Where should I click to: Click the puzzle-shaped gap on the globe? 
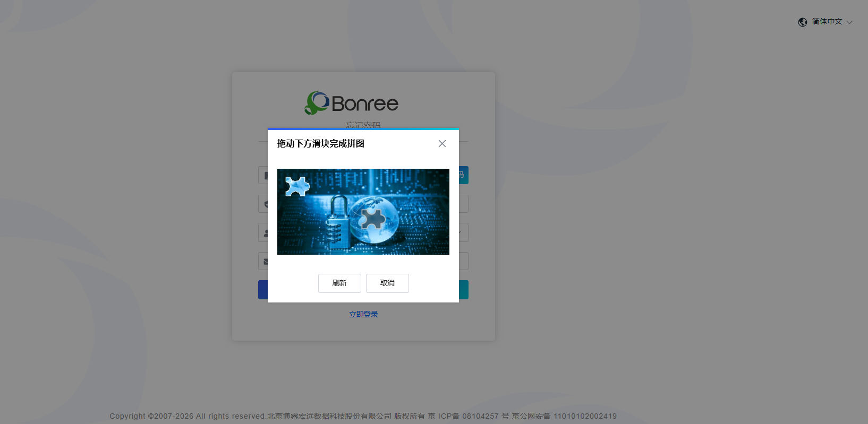pyautogui.click(x=373, y=219)
